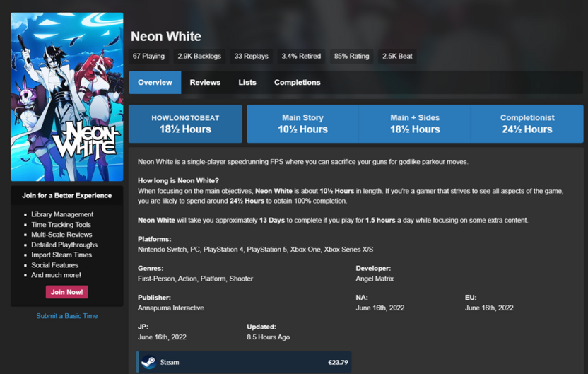
Task: Switch to the Overview tab
Action: (155, 83)
